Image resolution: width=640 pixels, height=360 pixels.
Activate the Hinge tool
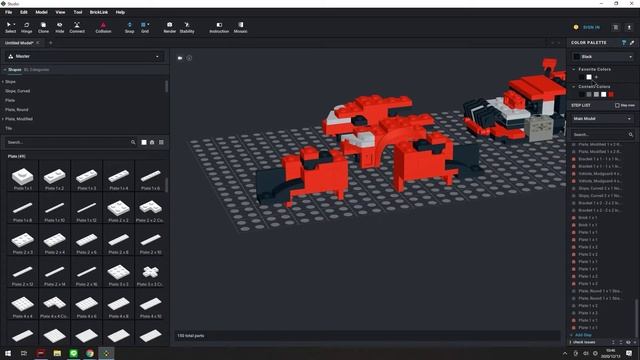pos(27,27)
